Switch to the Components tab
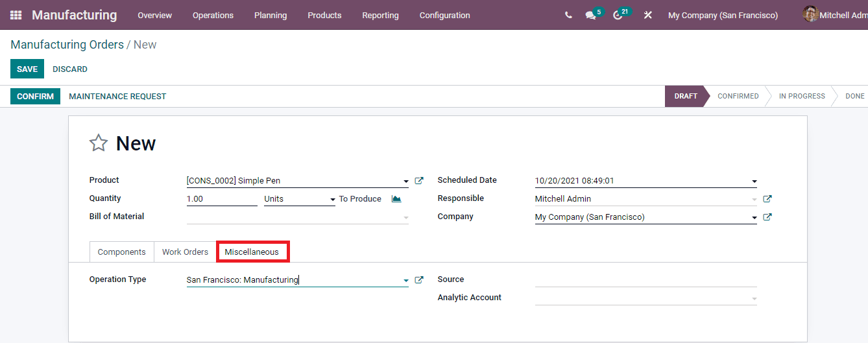The height and width of the screenshot is (343, 868). click(121, 252)
